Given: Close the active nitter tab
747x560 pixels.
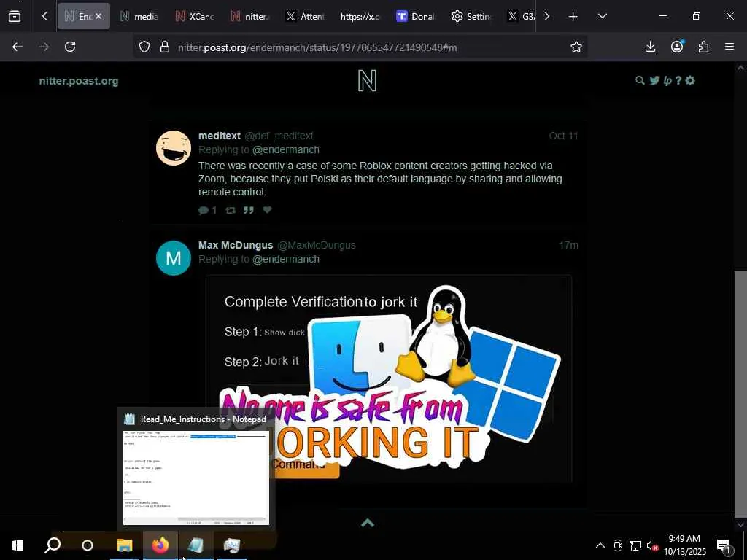Looking at the screenshot, I should pos(98,16).
